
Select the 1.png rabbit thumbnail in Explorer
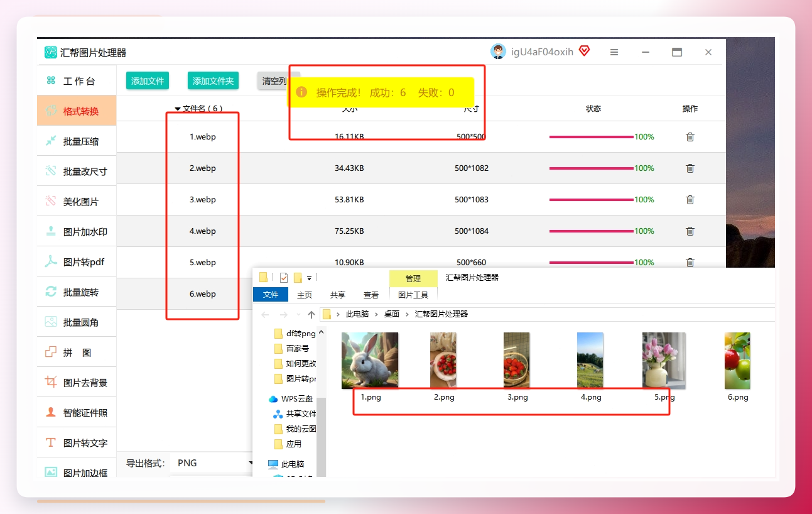370,361
